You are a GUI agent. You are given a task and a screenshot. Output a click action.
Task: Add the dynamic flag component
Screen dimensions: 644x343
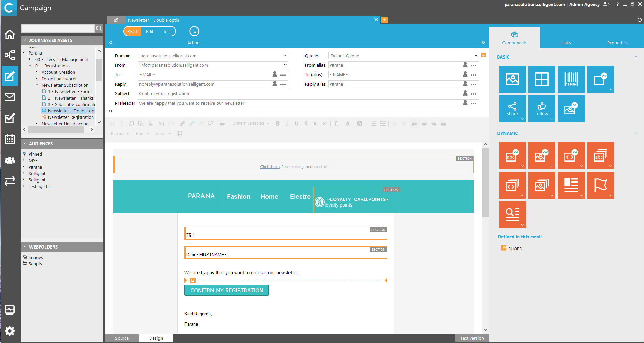point(600,185)
